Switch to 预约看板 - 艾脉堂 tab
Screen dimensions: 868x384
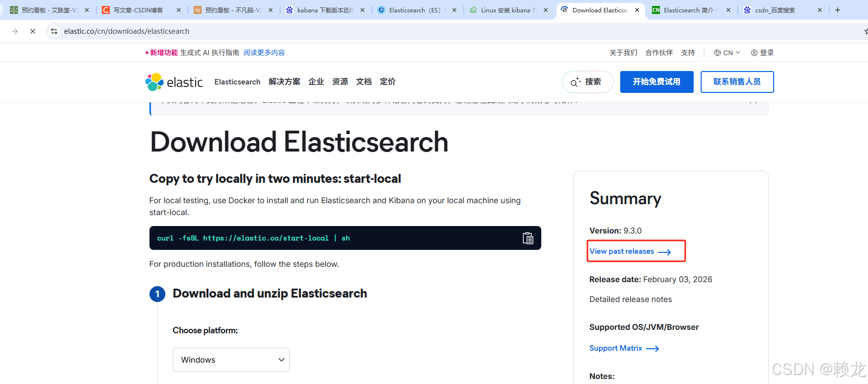(x=50, y=10)
